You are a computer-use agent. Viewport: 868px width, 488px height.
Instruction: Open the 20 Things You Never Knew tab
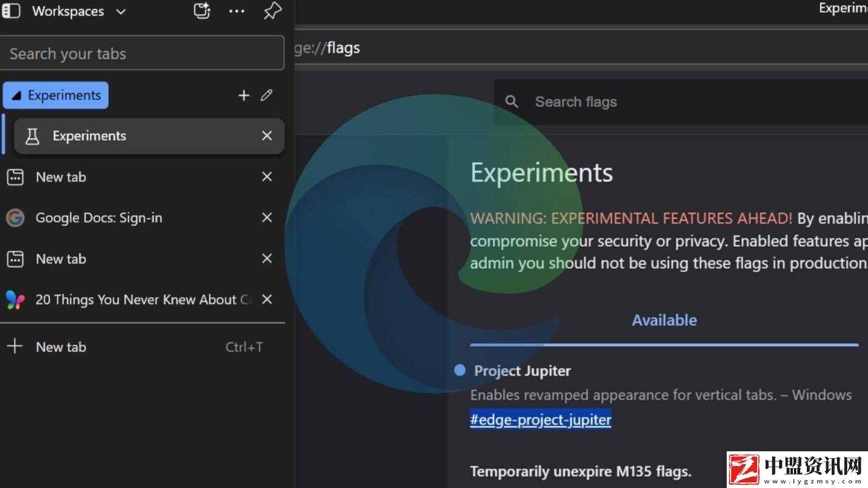(142, 299)
